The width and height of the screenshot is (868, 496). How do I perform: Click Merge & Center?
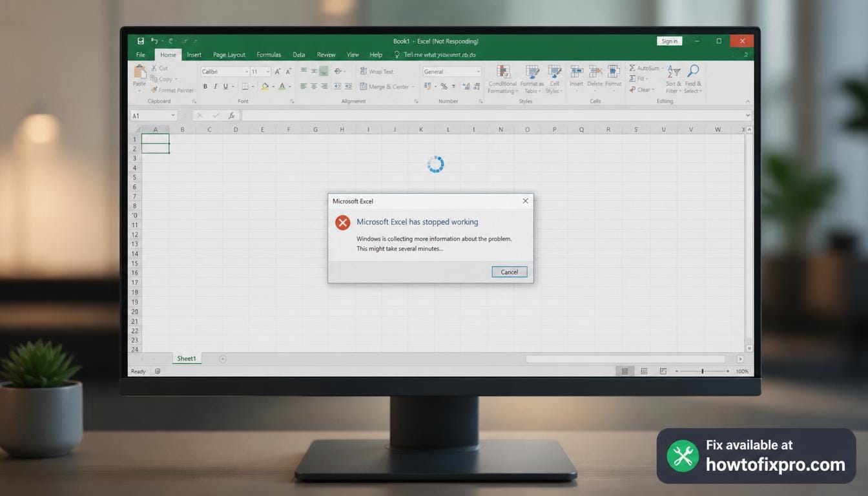pyautogui.click(x=386, y=87)
